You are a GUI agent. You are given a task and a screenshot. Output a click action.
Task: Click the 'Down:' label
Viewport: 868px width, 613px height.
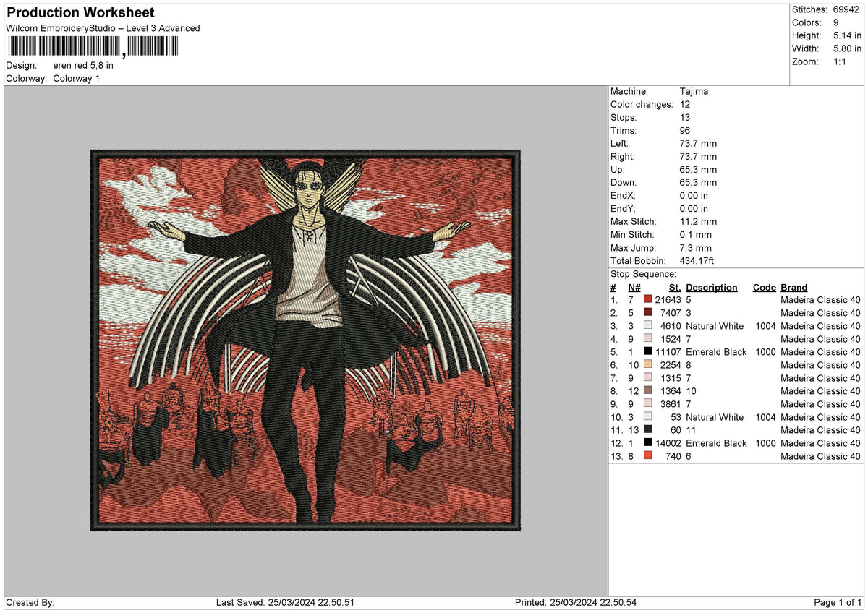[624, 182]
